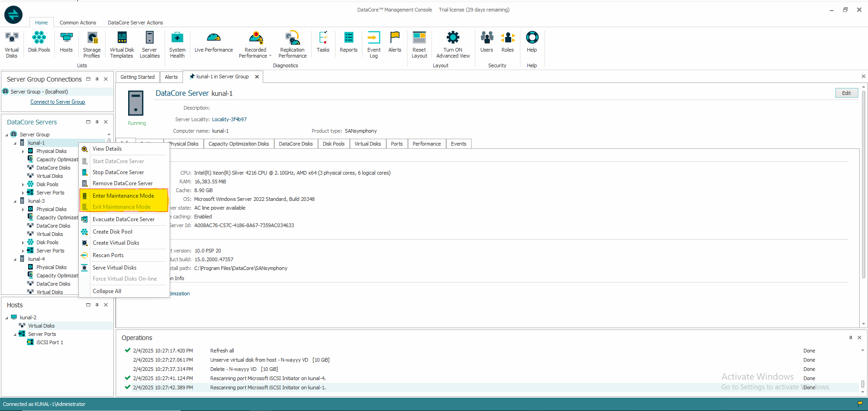Click Connect to Server Group link

pos(58,102)
